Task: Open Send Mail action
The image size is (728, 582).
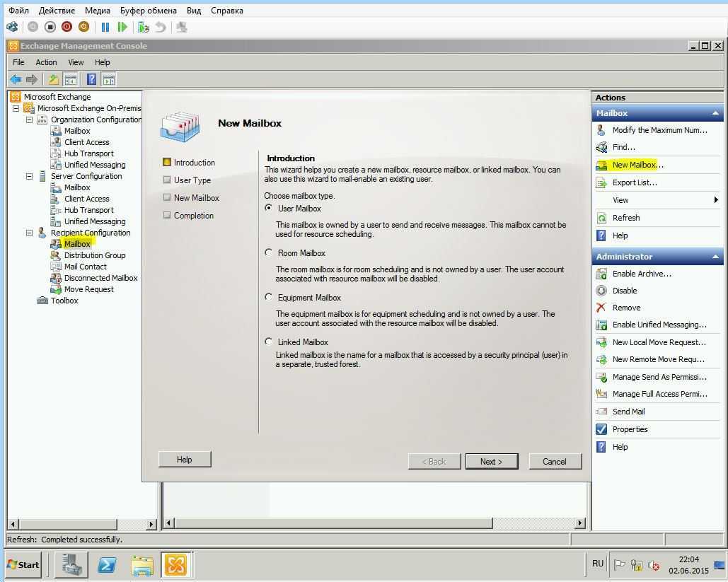Action: point(628,412)
